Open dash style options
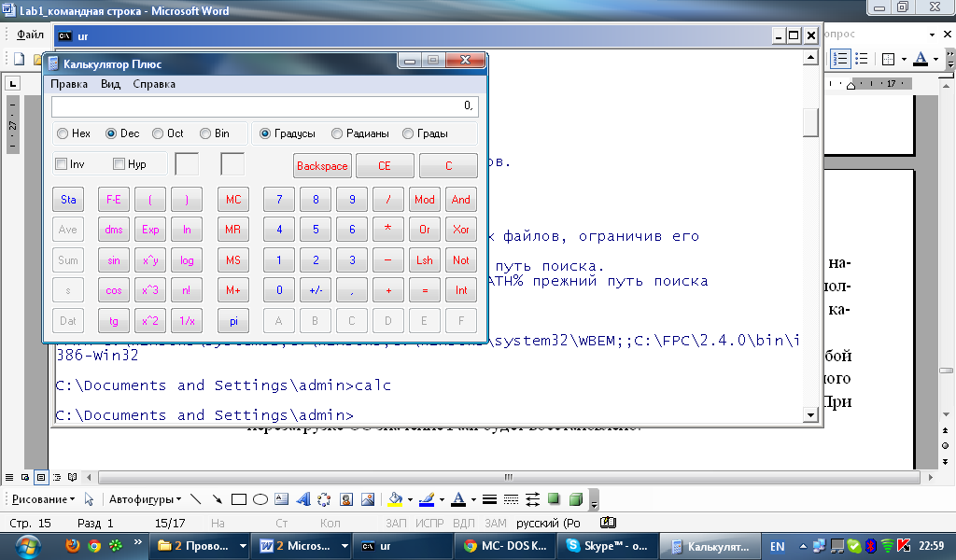 (x=511, y=499)
